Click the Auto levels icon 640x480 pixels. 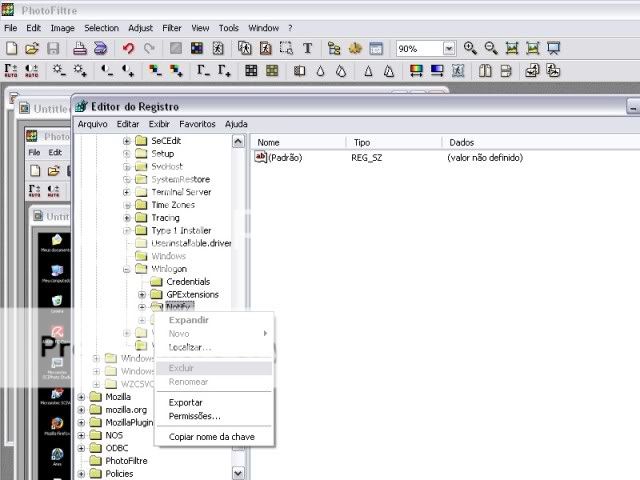coord(11,71)
